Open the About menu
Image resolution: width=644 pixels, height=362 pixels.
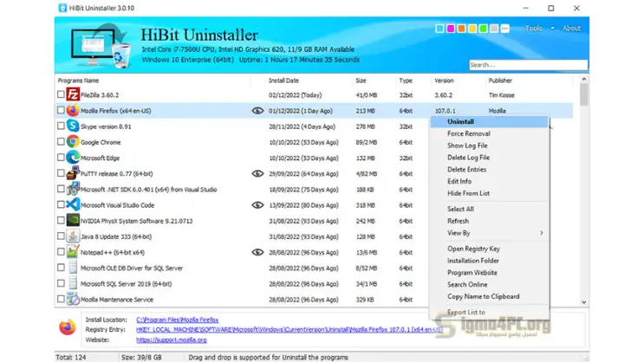pyautogui.click(x=571, y=28)
